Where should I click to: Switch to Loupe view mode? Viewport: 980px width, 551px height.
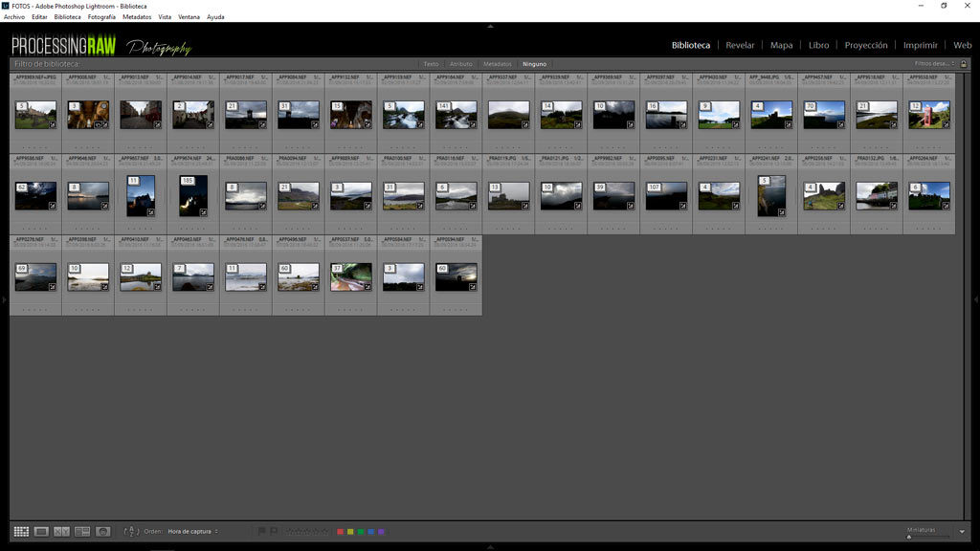pos(41,531)
